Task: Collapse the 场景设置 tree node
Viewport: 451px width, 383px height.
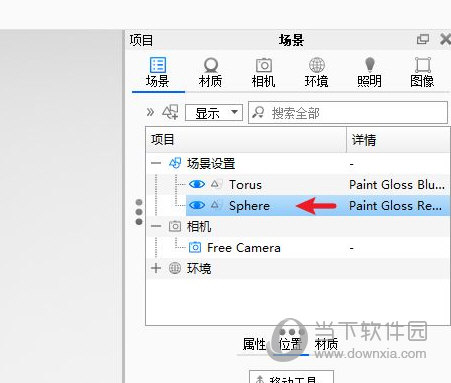Action: click(x=156, y=163)
